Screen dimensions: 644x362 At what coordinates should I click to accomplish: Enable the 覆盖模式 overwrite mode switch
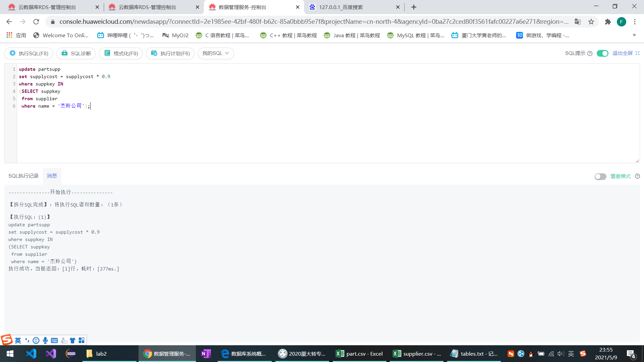coord(600,176)
